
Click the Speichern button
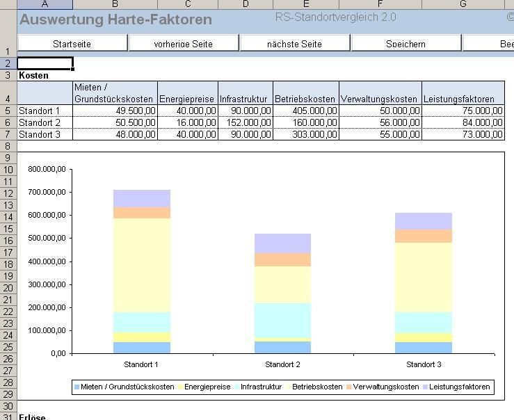tap(405, 44)
